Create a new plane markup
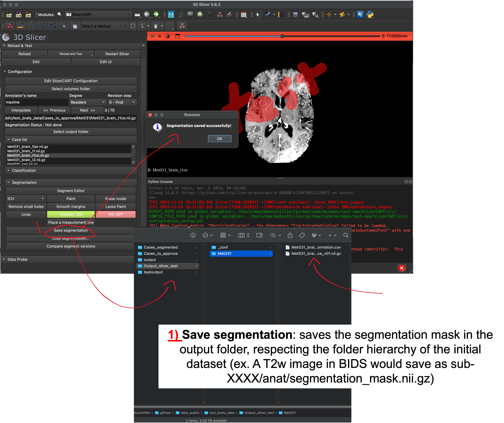 click(64, 26)
